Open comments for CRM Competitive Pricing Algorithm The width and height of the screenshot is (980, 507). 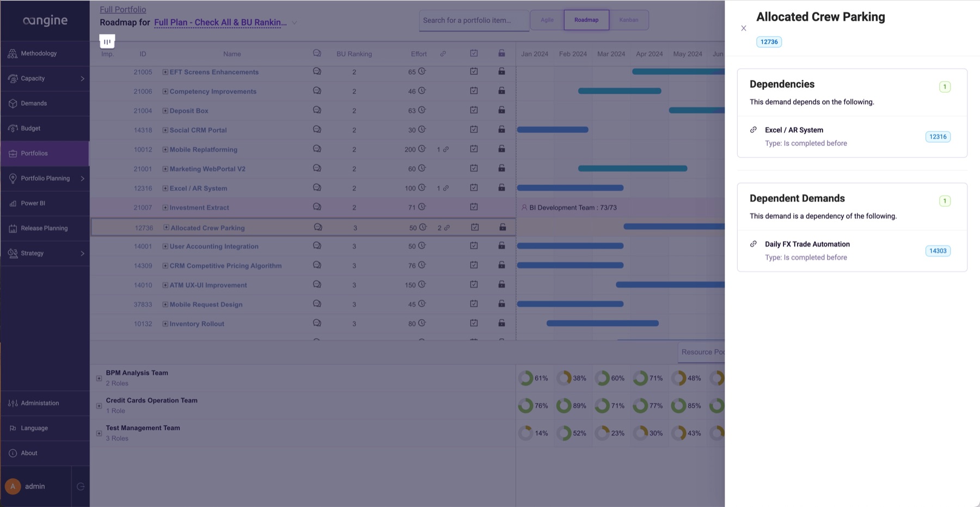tap(317, 265)
